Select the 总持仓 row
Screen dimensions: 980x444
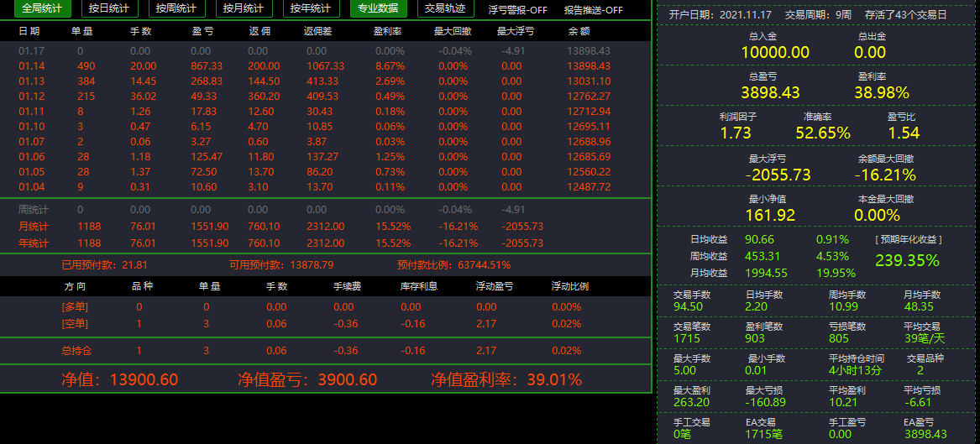pos(325,351)
